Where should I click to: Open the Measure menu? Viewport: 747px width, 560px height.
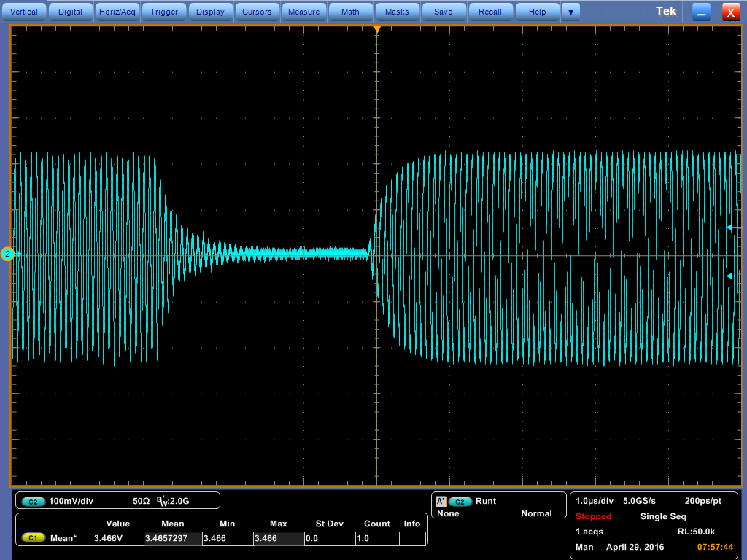click(x=303, y=12)
